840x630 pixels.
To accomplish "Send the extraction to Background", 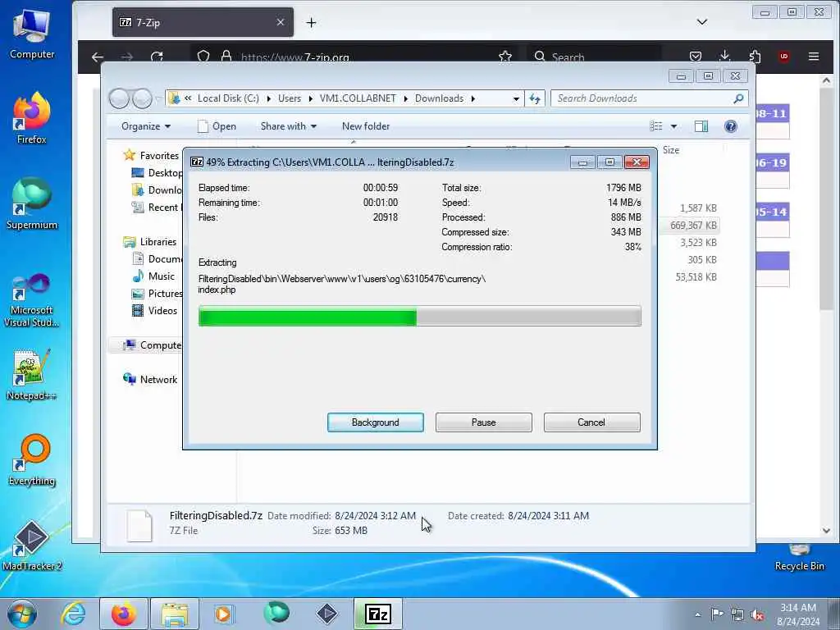I will pos(376,422).
